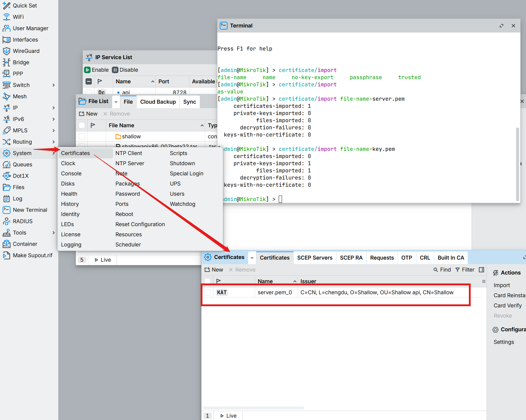Open the RADIUS sidebar icon
526x420 pixels.
tap(6, 221)
